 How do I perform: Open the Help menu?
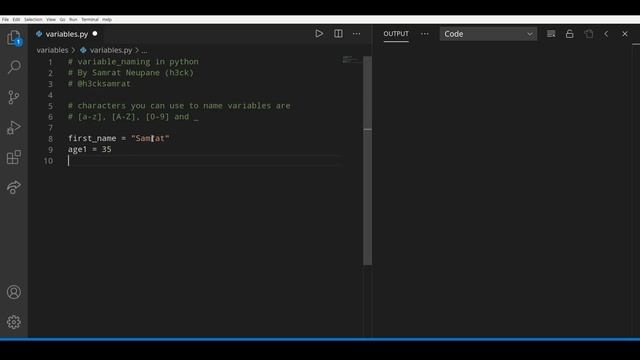pyautogui.click(x=107, y=20)
